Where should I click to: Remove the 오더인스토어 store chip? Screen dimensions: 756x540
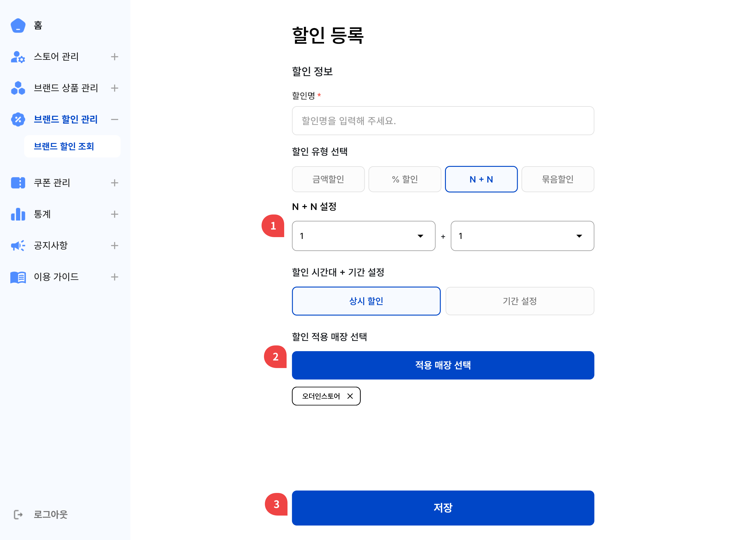(350, 396)
